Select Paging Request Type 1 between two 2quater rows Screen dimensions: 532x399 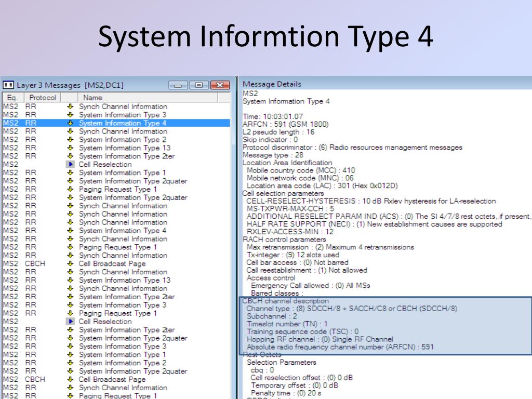point(116,189)
